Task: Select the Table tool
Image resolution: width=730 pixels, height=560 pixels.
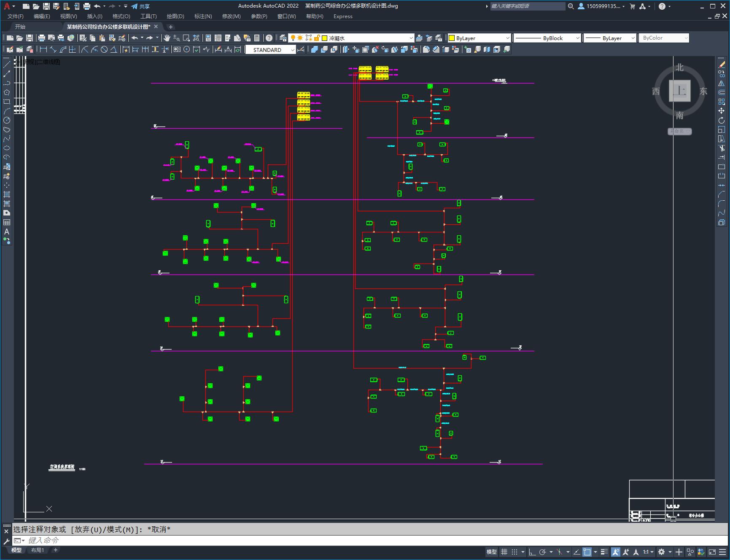Action: [7, 222]
